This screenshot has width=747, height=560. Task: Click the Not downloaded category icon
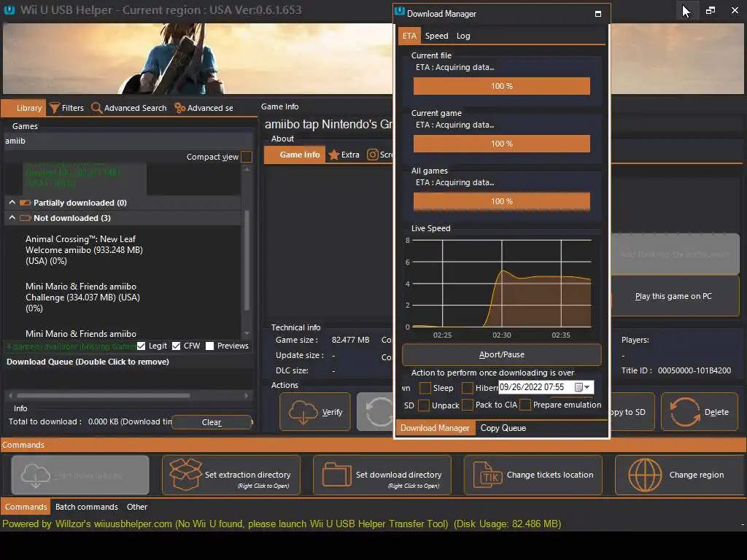[26, 218]
